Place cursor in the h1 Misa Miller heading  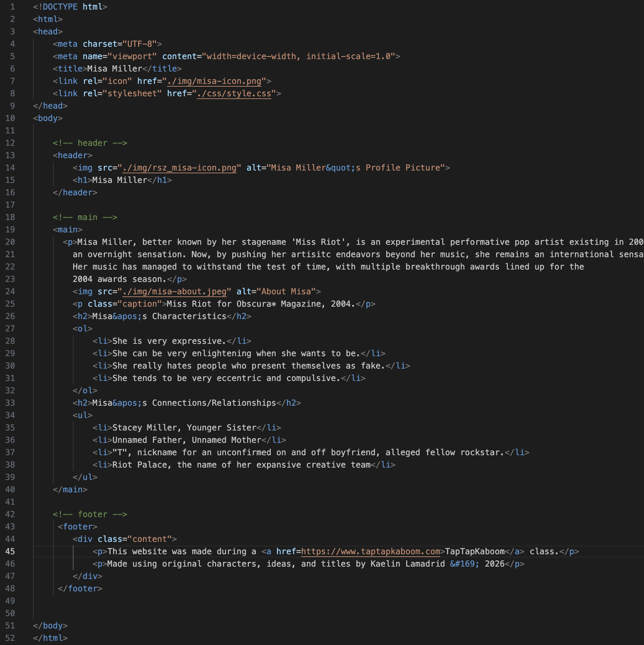click(120, 180)
